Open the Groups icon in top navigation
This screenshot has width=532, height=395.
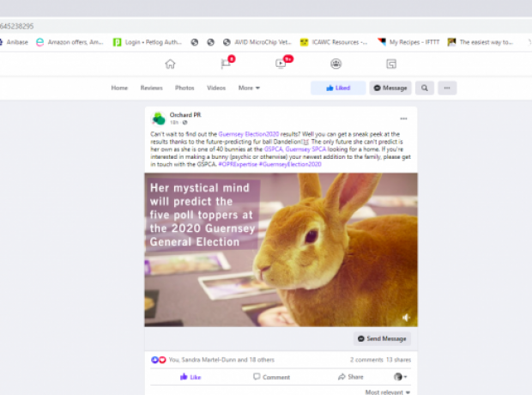[336, 64]
